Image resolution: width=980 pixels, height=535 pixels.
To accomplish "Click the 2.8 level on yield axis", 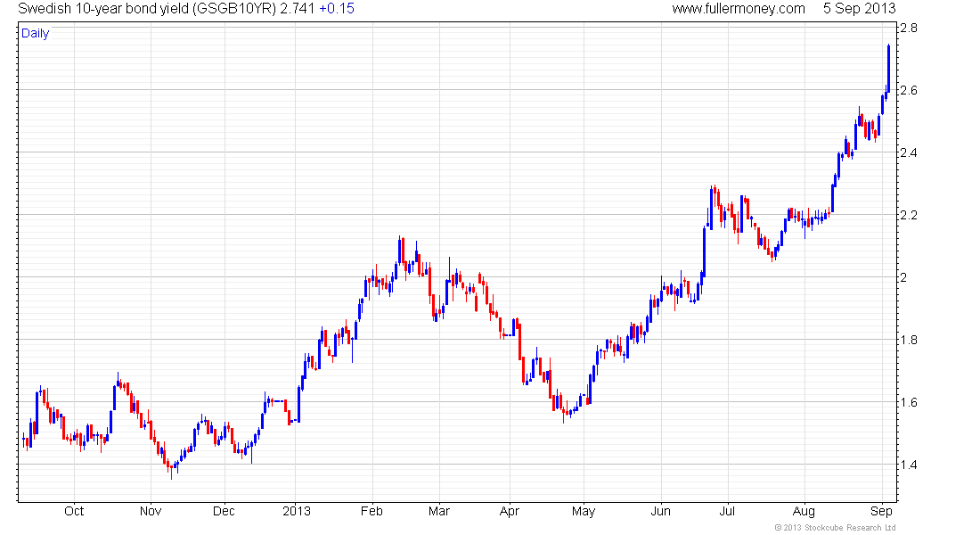I will pos(909,29).
